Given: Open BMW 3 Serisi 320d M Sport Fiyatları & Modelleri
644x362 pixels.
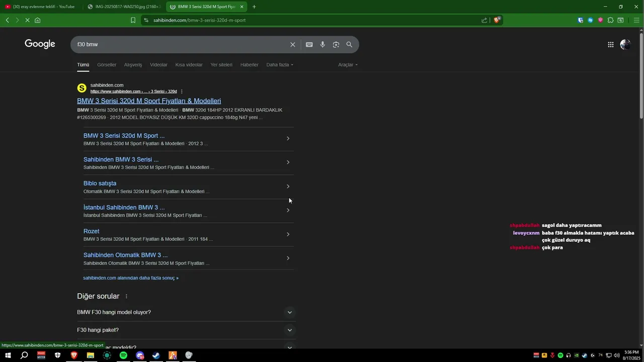Looking at the screenshot, I should [x=149, y=101].
